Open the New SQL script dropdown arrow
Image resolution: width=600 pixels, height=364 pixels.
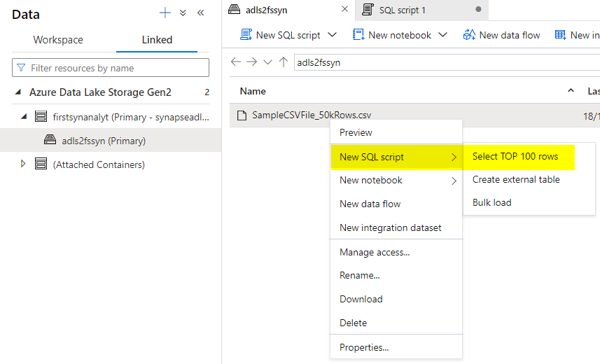pyautogui.click(x=332, y=35)
